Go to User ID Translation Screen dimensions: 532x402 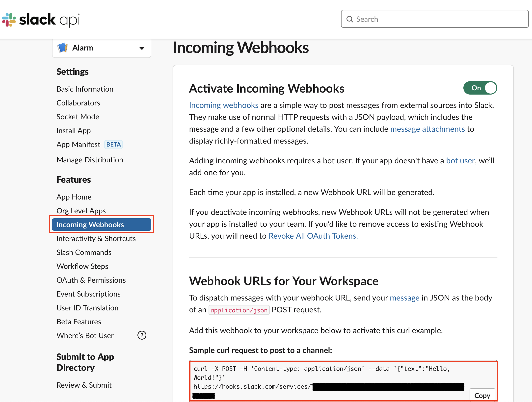point(87,308)
